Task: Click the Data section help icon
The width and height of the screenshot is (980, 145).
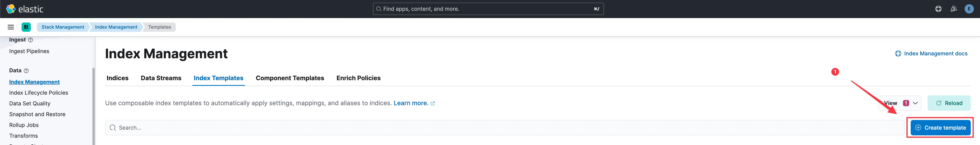Action: 26,71
